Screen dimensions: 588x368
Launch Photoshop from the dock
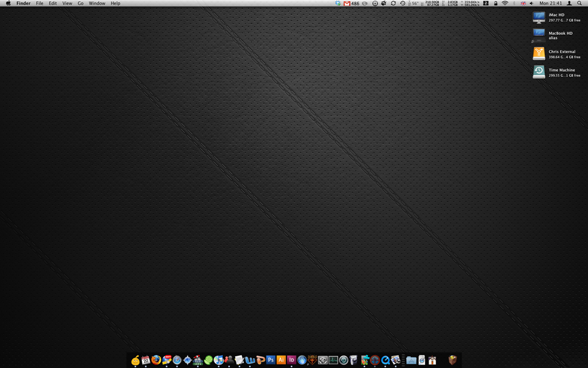click(270, 360)
